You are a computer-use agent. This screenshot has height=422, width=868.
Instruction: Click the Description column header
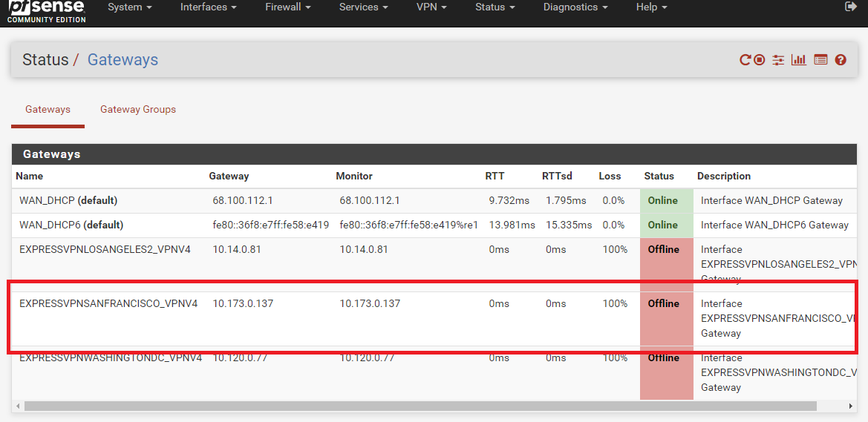723,176
